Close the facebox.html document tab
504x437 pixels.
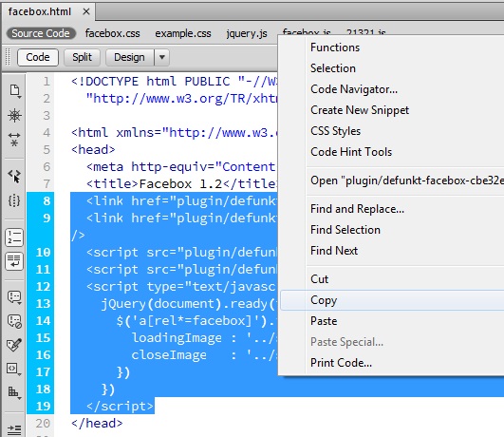[x=85, y=12]
